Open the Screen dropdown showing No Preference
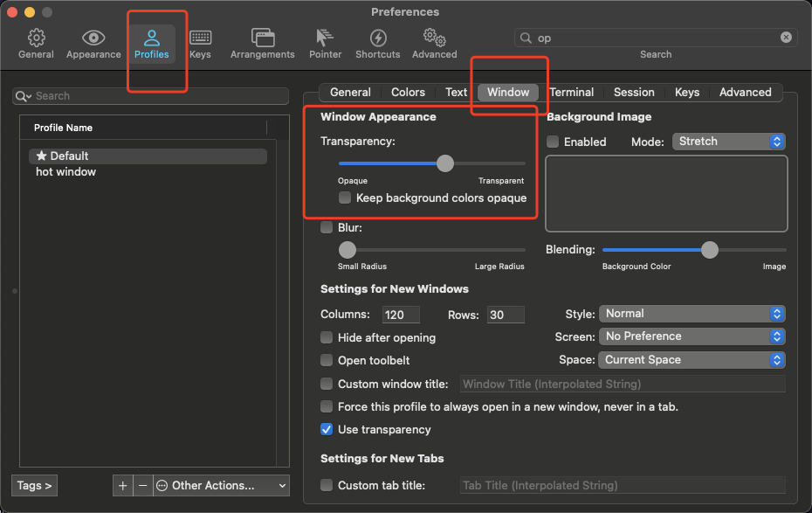812x513 pixels. [x=692, y=336]
